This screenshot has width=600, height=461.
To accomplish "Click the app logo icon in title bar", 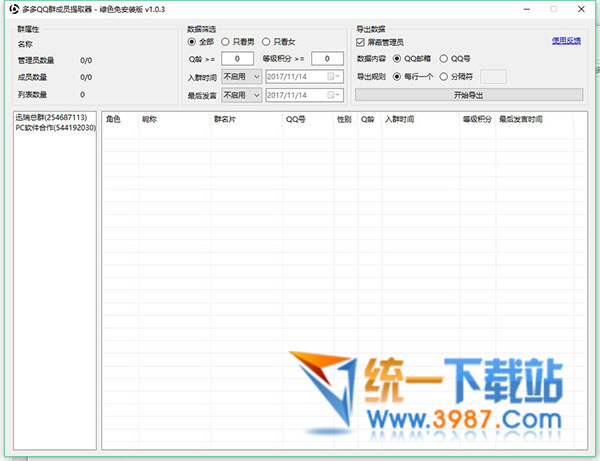I will click(x=14, y=9).
